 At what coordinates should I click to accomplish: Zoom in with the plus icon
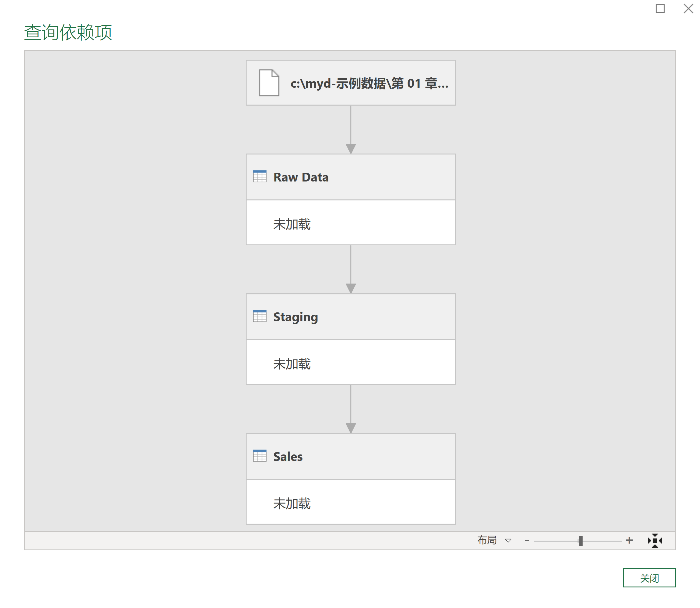tap(629, 540)
